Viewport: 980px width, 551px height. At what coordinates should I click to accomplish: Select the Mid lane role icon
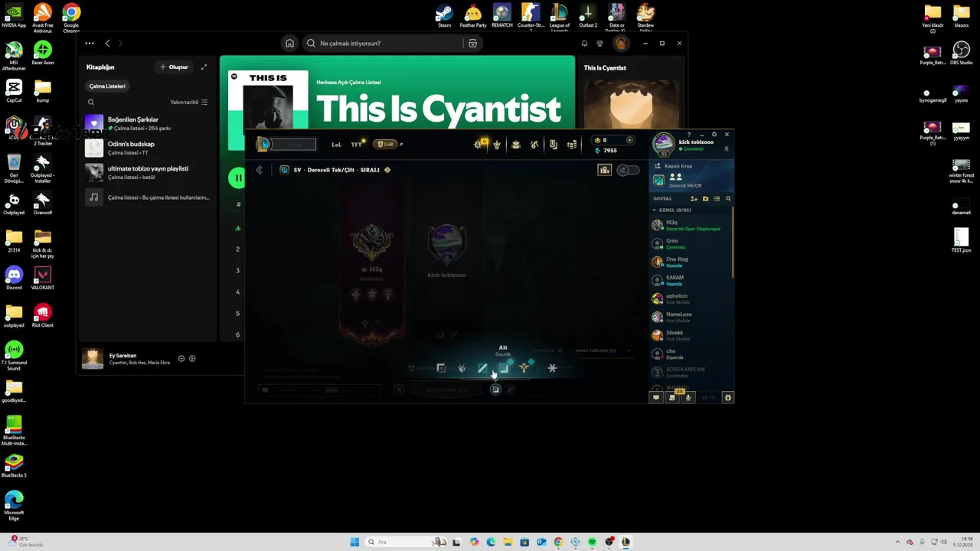pos(482,368)
